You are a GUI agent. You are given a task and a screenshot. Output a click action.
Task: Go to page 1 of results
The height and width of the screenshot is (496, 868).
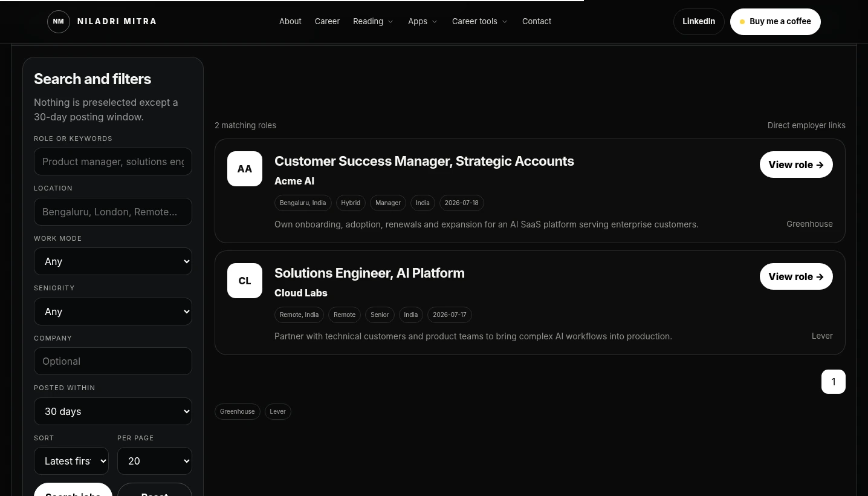coord(834,382)
